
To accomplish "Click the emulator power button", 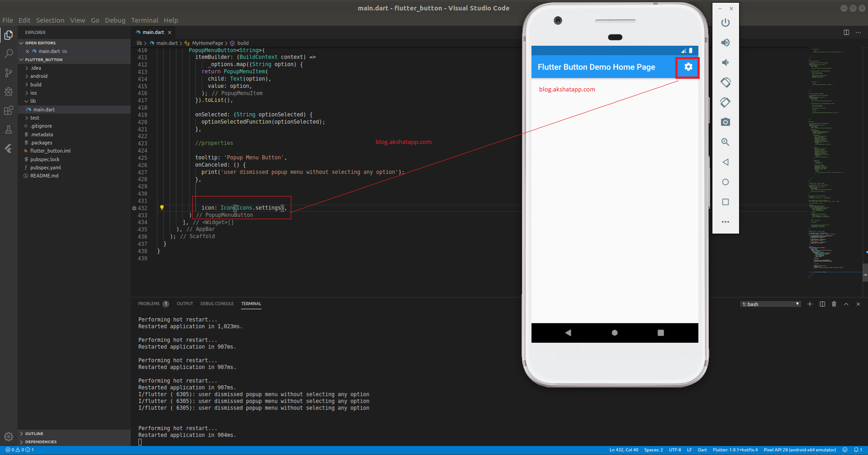I will tap(726, 23).
